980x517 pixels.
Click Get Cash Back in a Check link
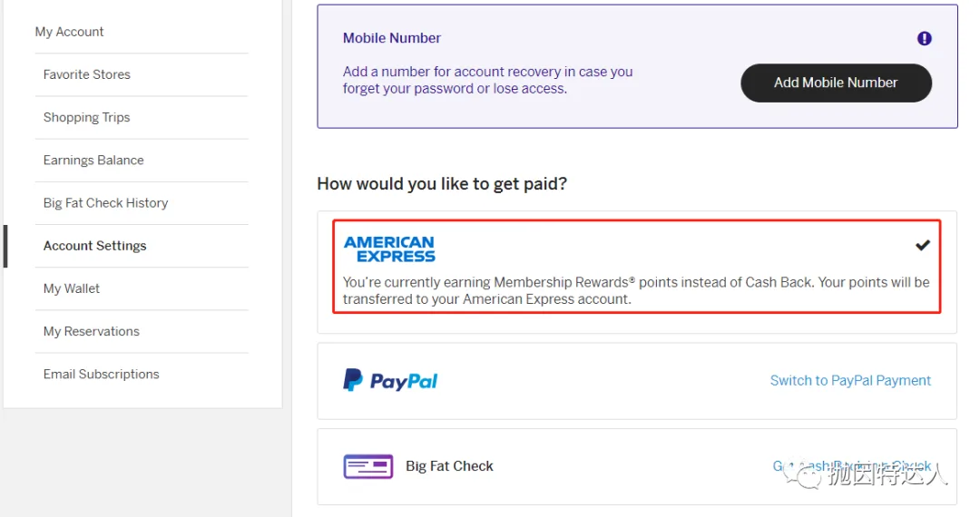pos(851,466)
